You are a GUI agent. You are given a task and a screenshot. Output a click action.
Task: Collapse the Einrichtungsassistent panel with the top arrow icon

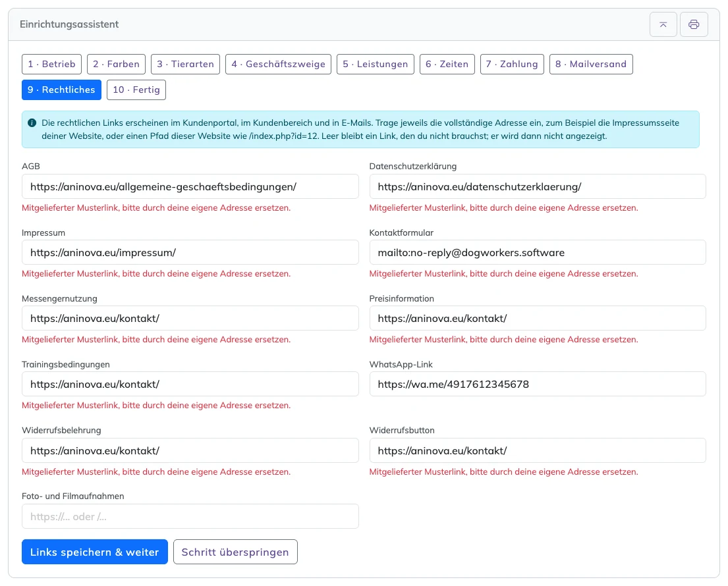pos(663,24)
